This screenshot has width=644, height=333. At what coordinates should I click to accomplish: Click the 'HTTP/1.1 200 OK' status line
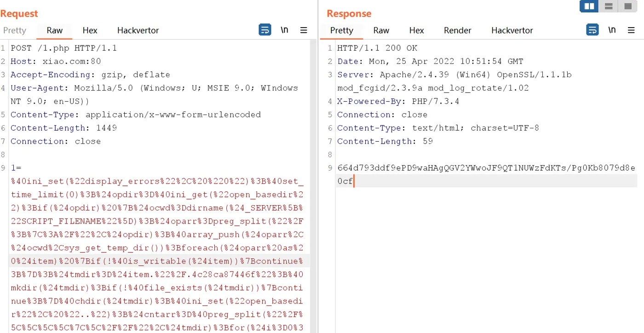[x=377, y=48]
